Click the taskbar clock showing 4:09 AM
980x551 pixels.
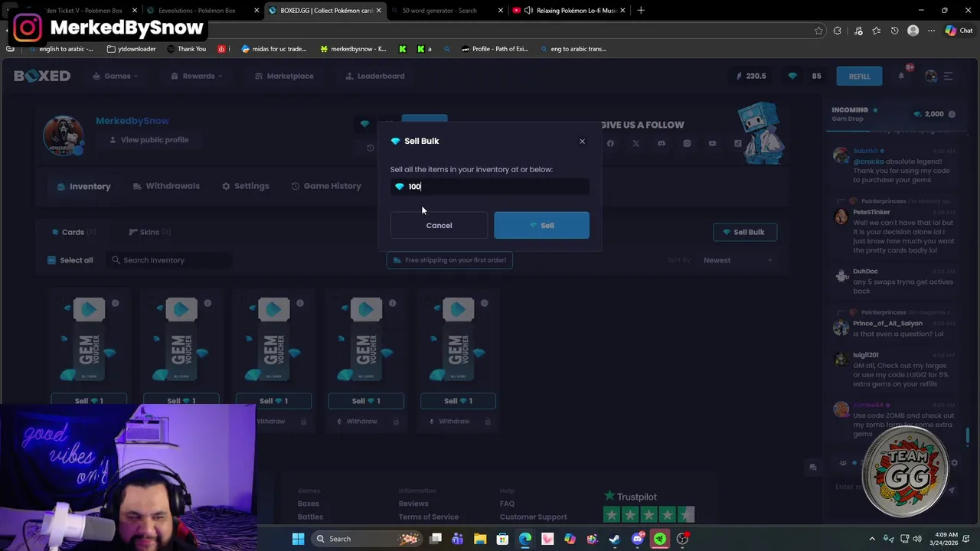click(943, 539)
